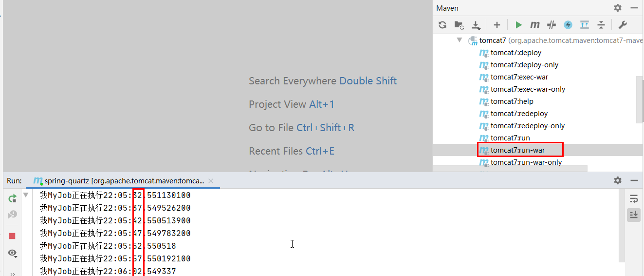The height and width of the screenshot is (276, 644).
Task: Show Maven dependencies diagram icon
Action: 585,25
